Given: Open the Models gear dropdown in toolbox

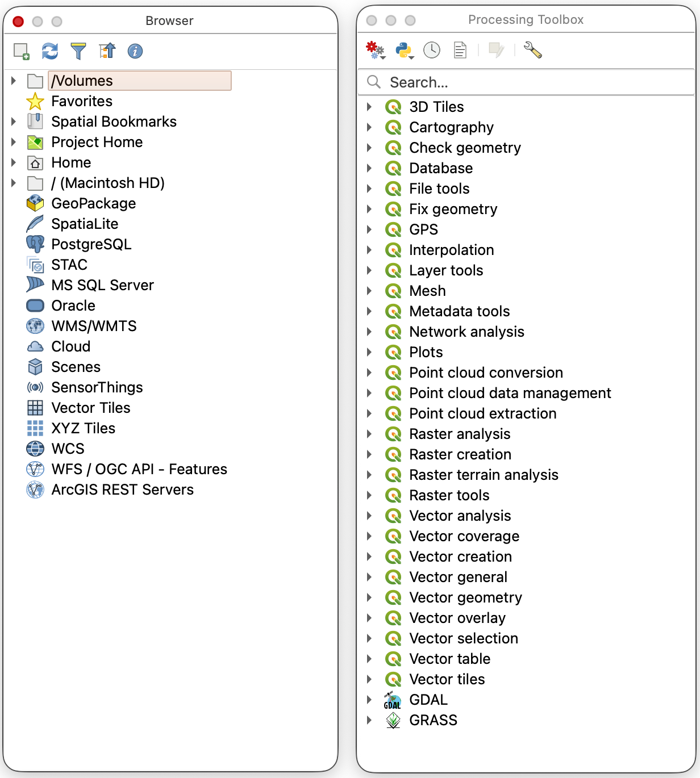Looking at the screenshot, I should tap(375, 51).
